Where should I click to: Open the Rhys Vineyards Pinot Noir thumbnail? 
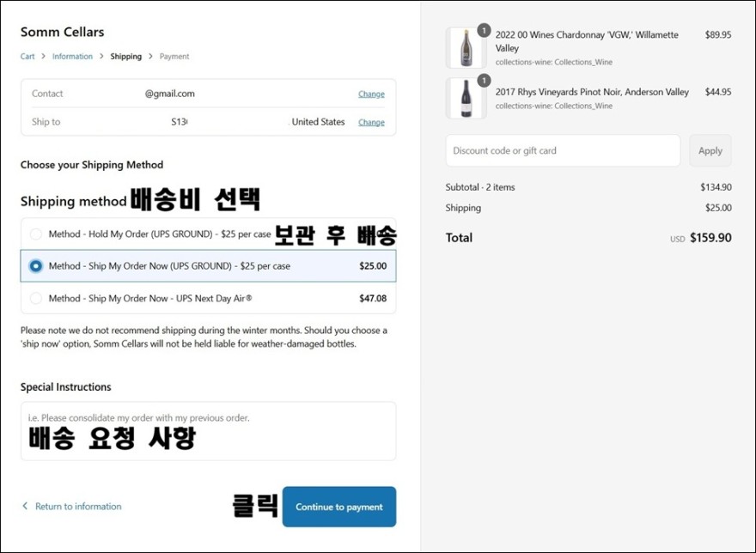coord(466,99)
